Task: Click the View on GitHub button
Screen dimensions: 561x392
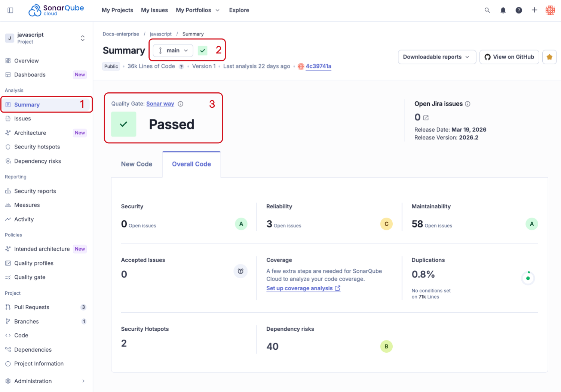Action: [509, 57]
